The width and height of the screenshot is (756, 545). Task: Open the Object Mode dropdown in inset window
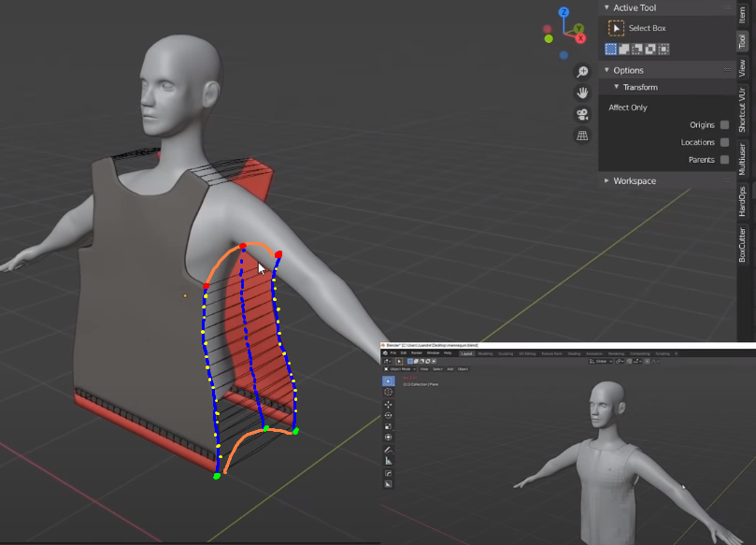(400, 369)
